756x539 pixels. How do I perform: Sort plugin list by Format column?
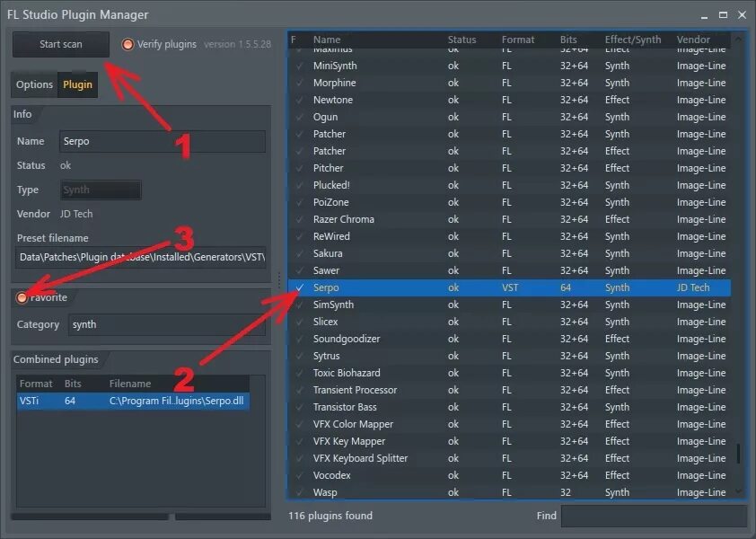pyautogui.click(x=518, y=40)
